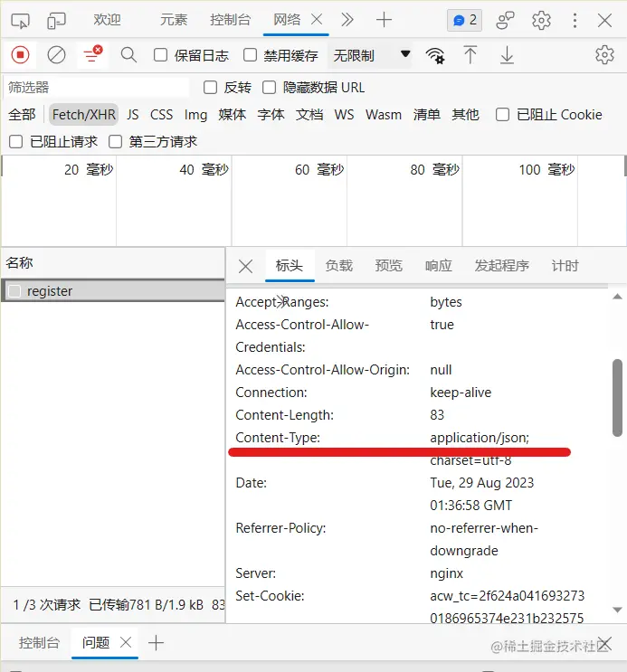
Task: Filter requests by 字体
Action: 271,115
